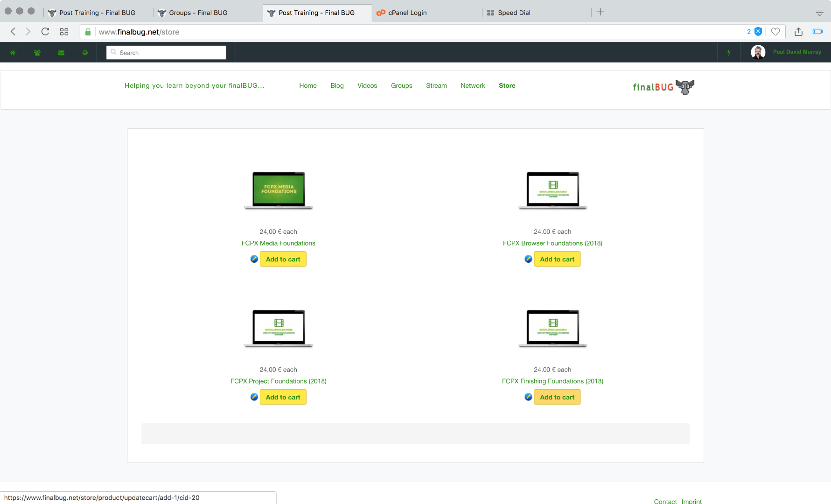Open the green people group icon
831x504 pixels.
[37, 53]
